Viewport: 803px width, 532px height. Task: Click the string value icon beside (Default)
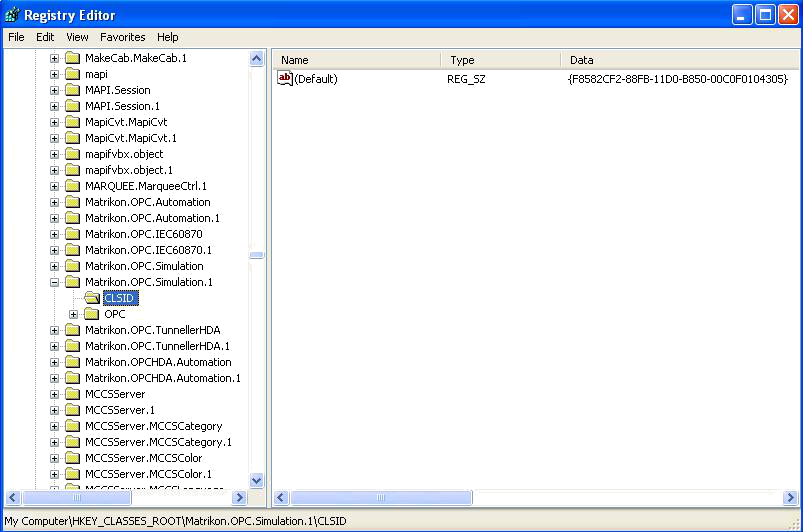(285, 78)
